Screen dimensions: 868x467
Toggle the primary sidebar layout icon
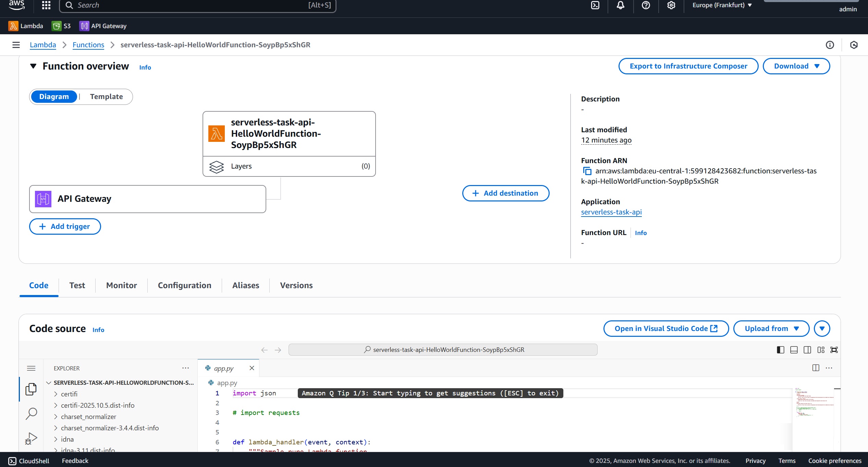(780, 350)
